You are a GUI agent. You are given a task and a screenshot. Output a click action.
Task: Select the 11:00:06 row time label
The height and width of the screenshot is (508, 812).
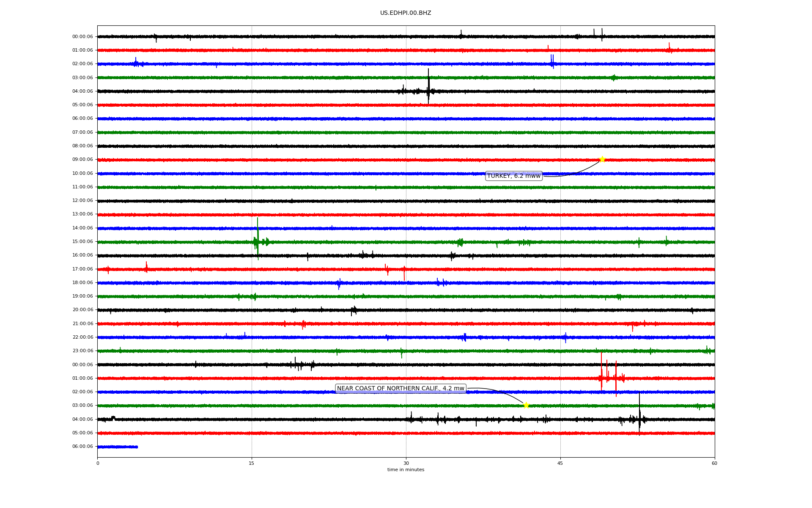(82, 187)
